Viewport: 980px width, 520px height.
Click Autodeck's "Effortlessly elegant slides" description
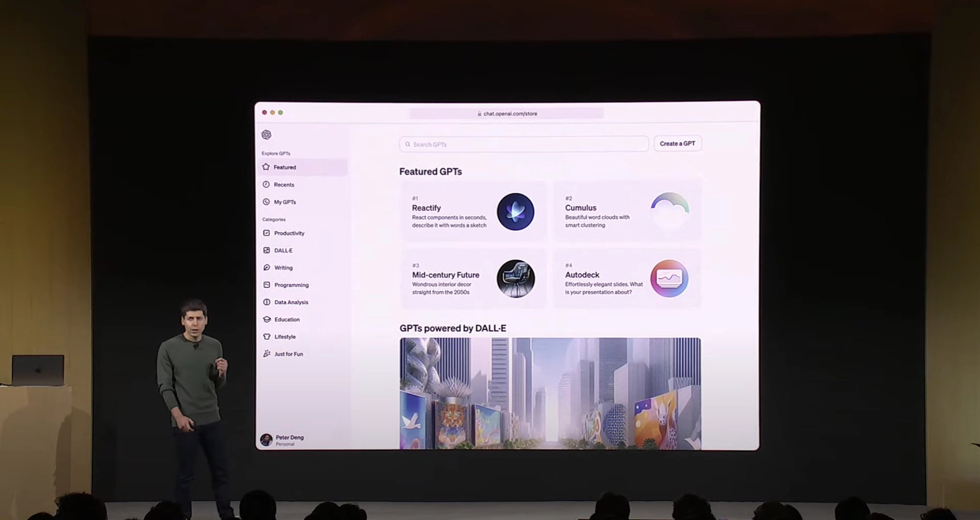(604, 288)
